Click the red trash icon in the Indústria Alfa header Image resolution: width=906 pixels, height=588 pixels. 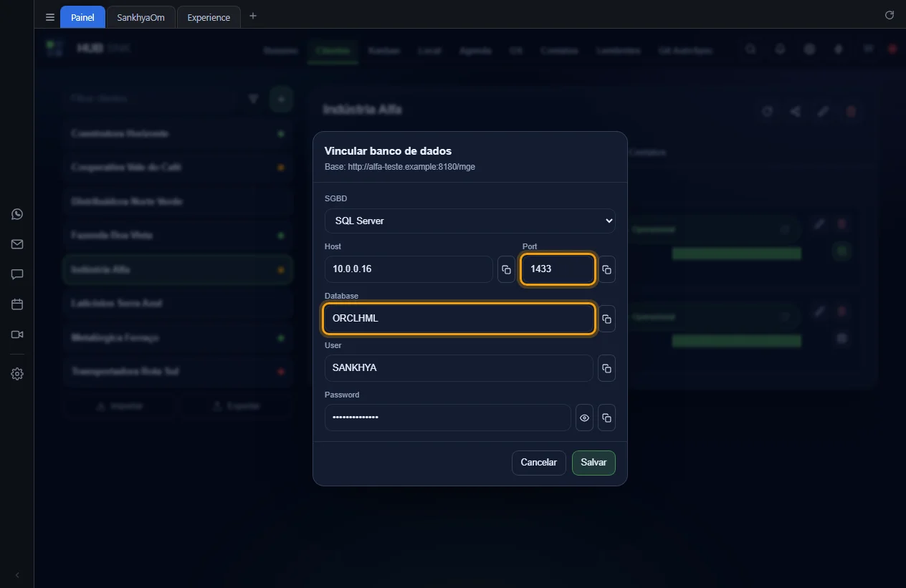point(852,111)
